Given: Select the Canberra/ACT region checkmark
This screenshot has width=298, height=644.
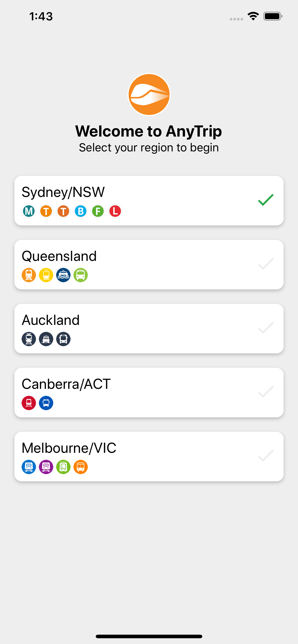Looking at the screenshot, I should (266, 392).
